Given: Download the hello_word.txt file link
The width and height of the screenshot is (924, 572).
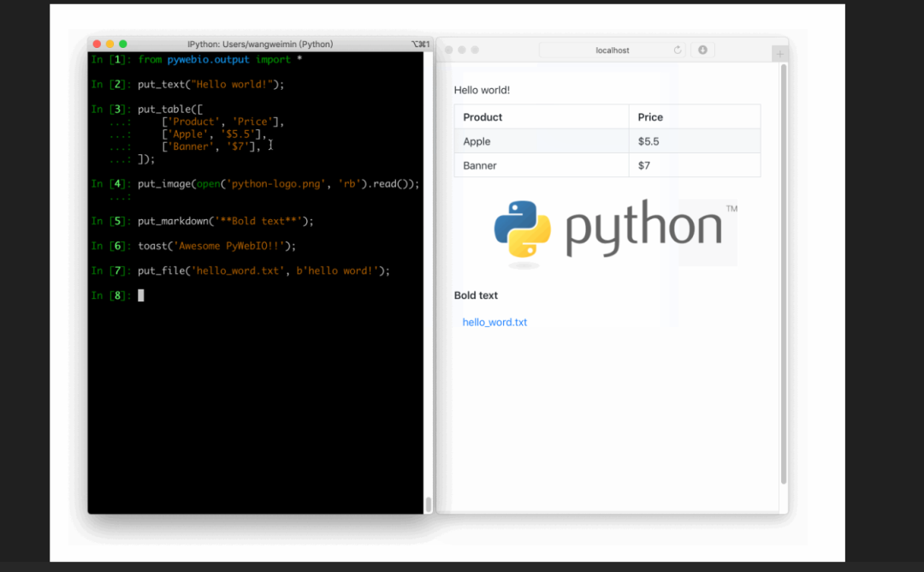Looking at the screenshot, I should pos(495,323).
